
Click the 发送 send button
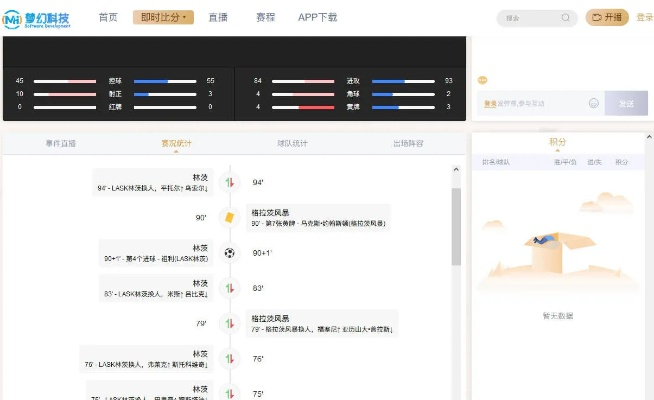tap(626, 103)
